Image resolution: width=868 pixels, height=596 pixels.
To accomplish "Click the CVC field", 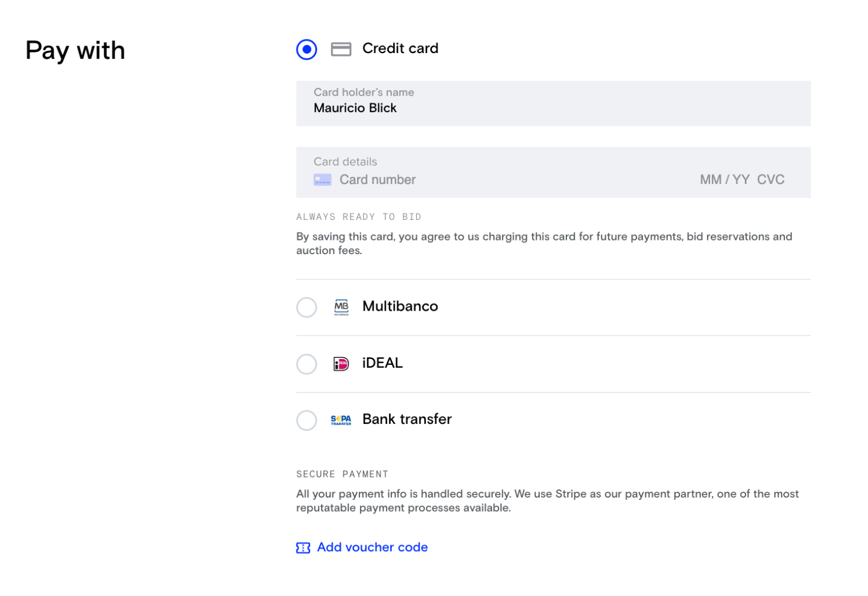I will click(771, 180).
